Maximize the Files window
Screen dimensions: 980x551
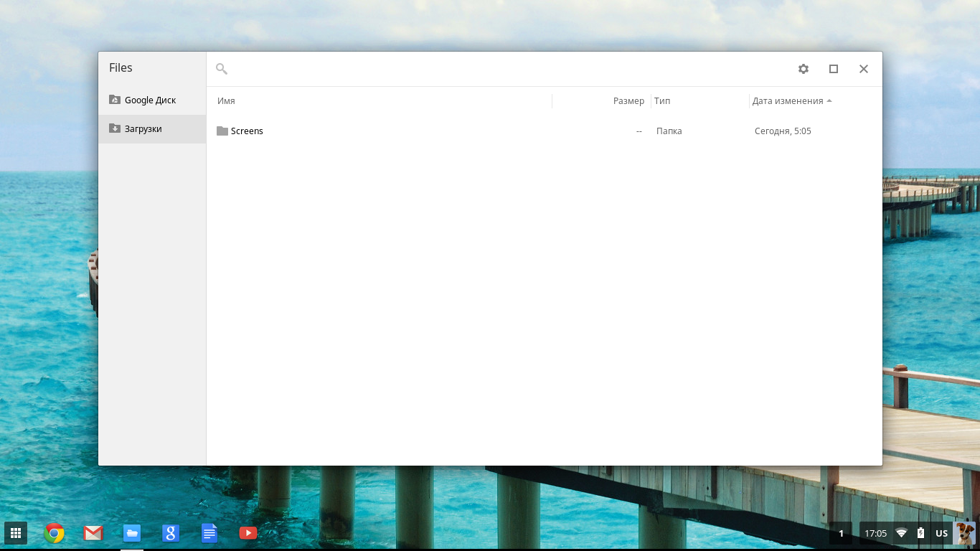point(834,69)
